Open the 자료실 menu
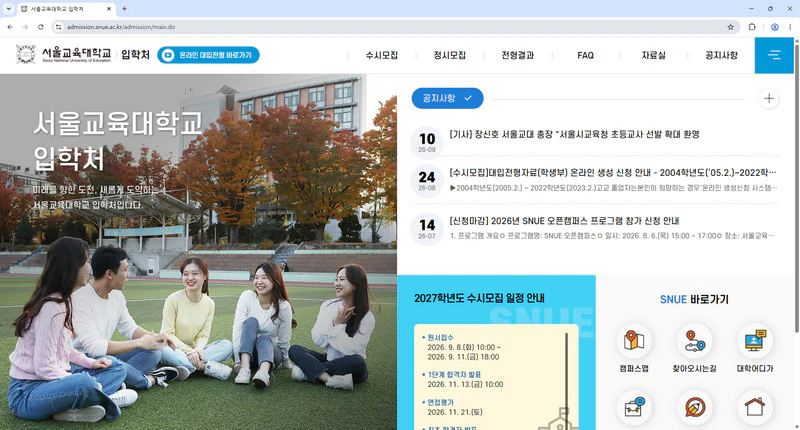 point(653,55)
